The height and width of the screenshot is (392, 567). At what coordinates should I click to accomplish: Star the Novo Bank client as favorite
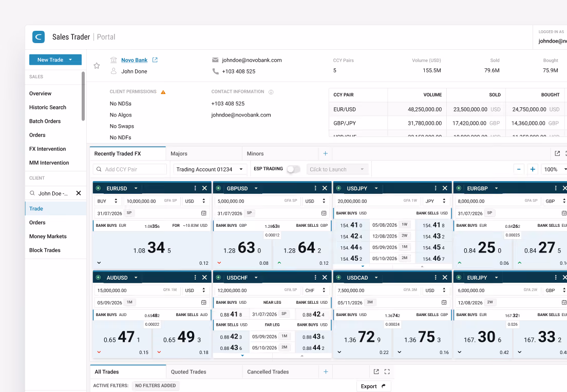tap(97, 66)
